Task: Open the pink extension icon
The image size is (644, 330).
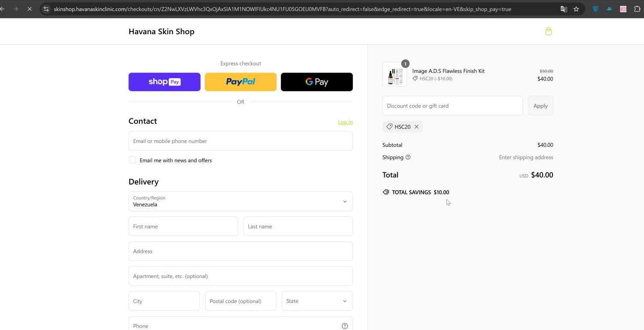Action: click(x=623, y=9)
